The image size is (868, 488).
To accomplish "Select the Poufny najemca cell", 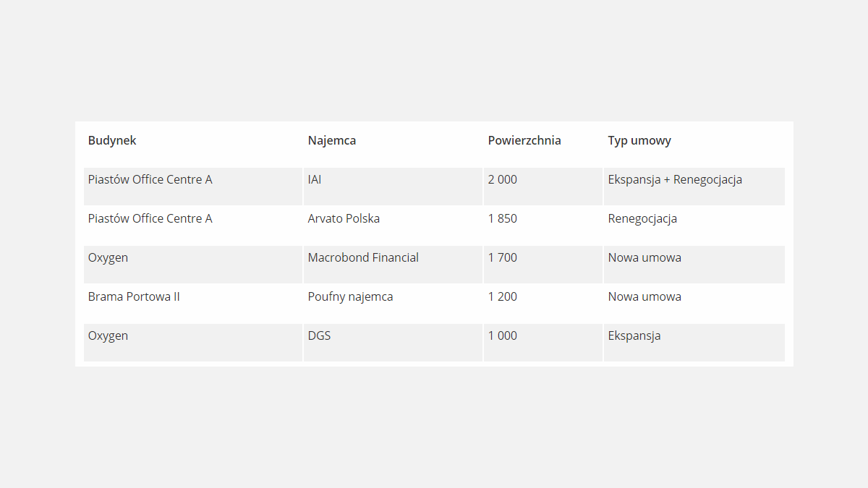I will point(351,296).
